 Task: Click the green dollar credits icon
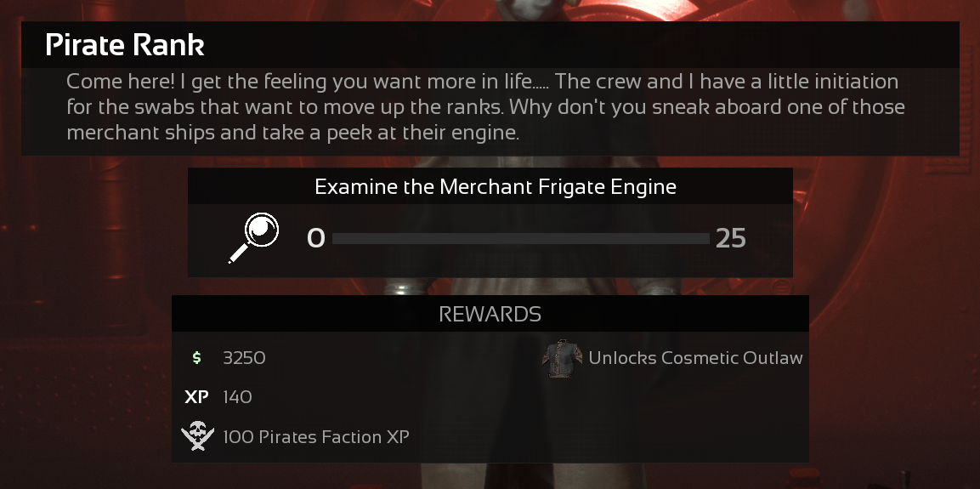(x=197, y=358)
